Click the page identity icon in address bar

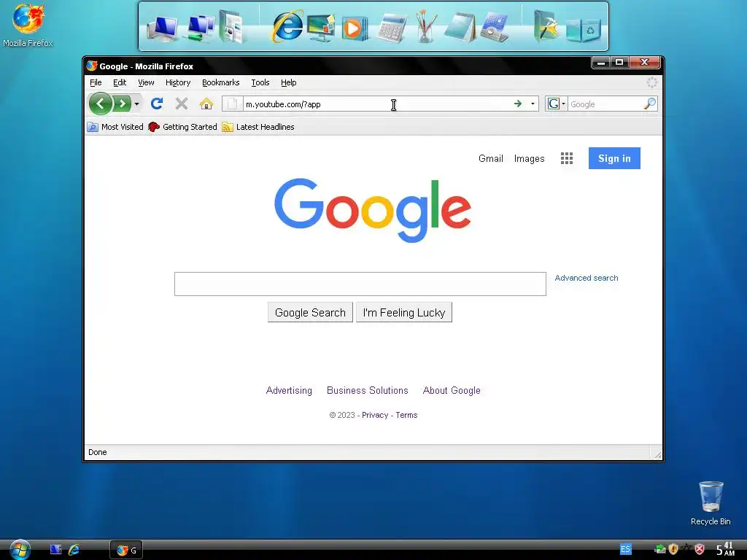tap(233, 104)
